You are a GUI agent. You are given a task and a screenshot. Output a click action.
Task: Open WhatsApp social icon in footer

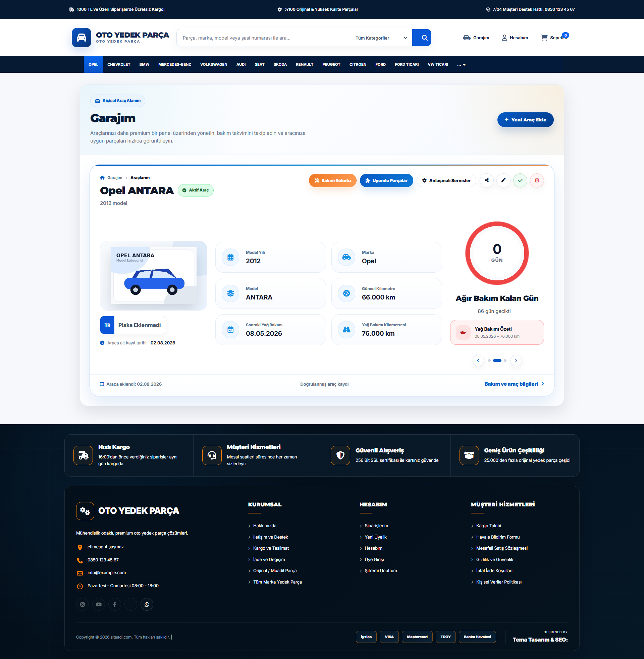tap(147, 605)
